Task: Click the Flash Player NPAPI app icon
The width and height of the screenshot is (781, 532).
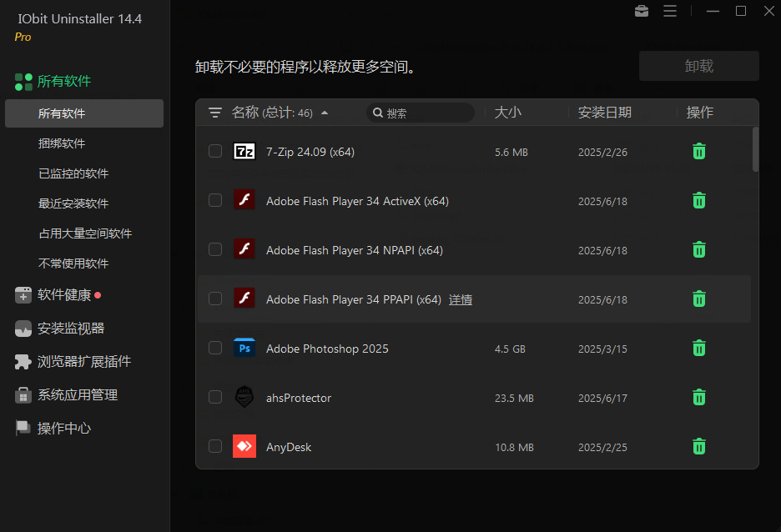Action: tap(244, 248)
